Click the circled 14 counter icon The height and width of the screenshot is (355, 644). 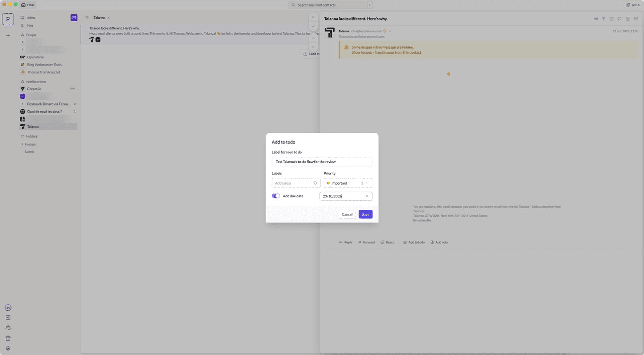pos(8,307)
